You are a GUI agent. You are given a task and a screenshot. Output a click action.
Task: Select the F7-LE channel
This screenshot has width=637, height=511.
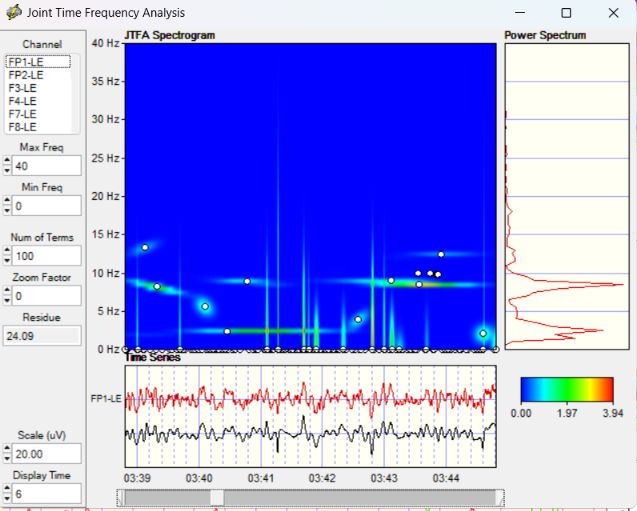tap(38, 114)
